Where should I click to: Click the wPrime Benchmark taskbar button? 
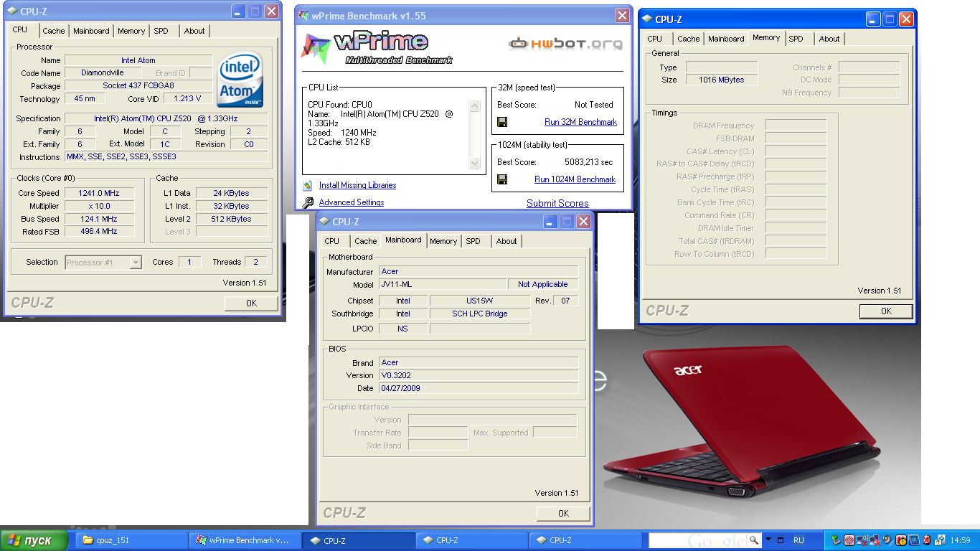click(x=245, y=540)
